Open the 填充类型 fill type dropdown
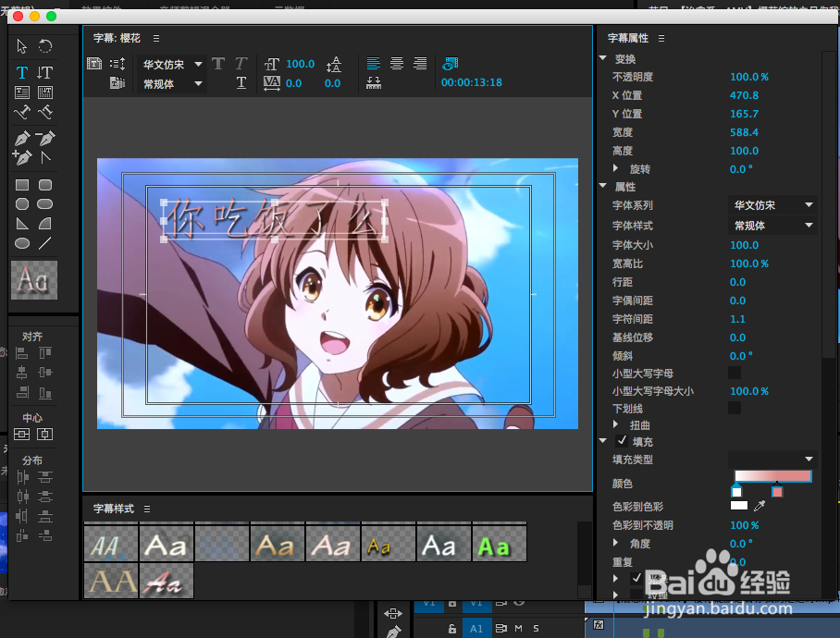 click(772, 460)
